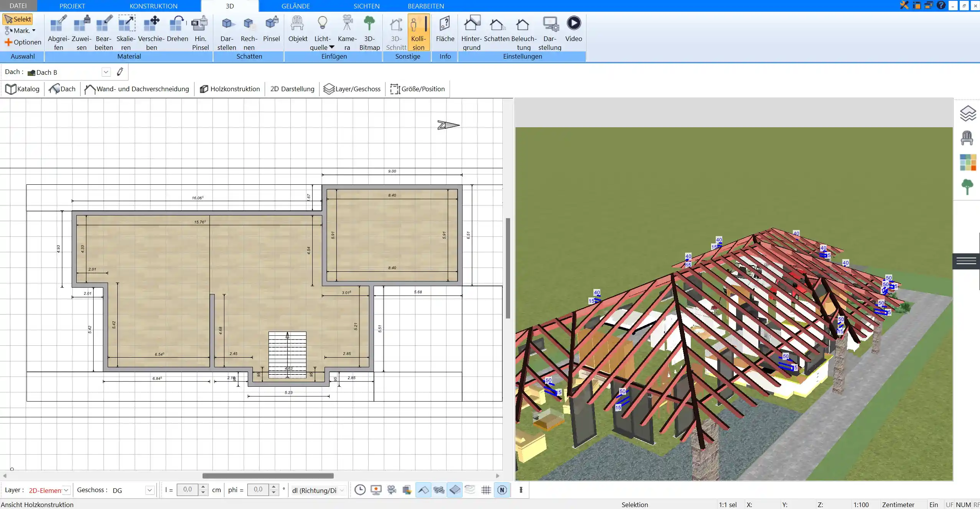Click the Zuweisen material tool
The height and width of the screenshot is (509, 980).
coord(81,33)
